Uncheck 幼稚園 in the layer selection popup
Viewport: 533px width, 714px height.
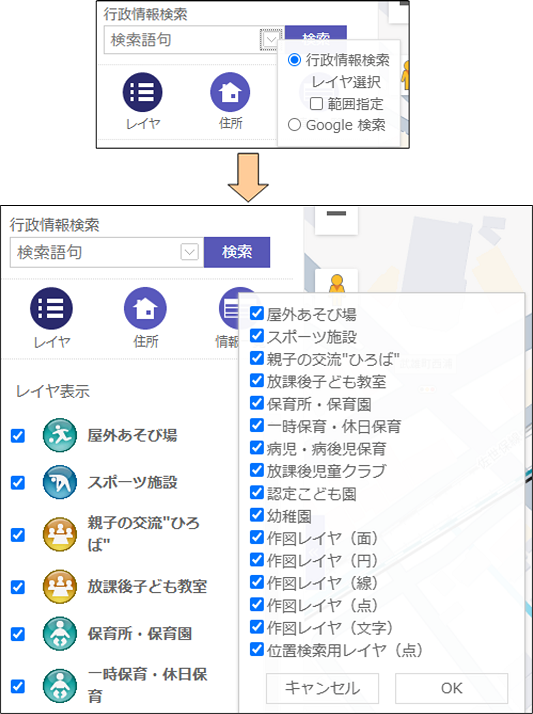pyautogui.click(x=257, y=515)
